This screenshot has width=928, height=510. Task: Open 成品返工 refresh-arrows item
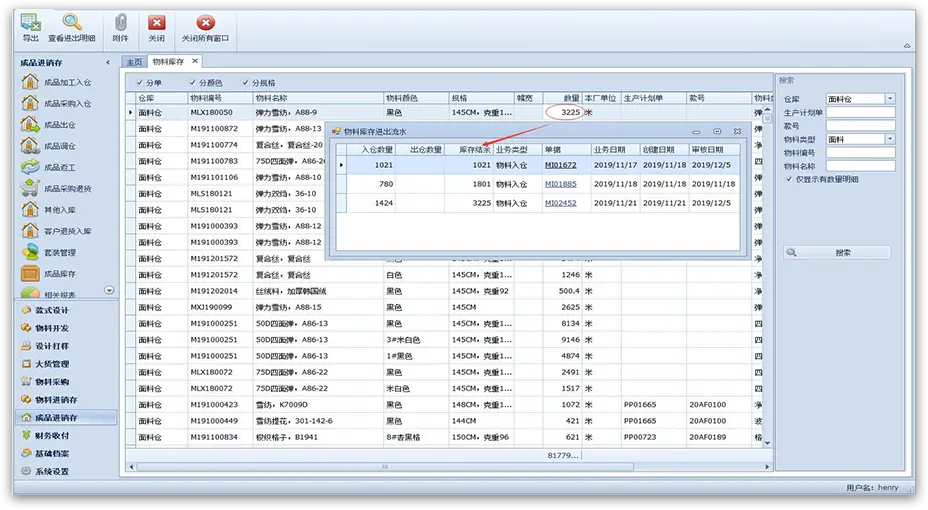tap(49, 167)
